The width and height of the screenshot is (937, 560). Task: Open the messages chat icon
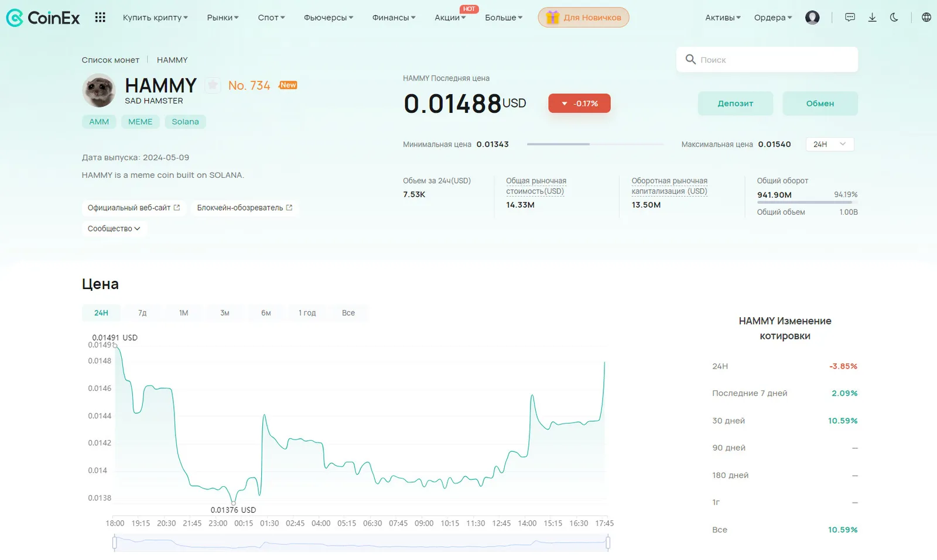[x=850, y=18]
